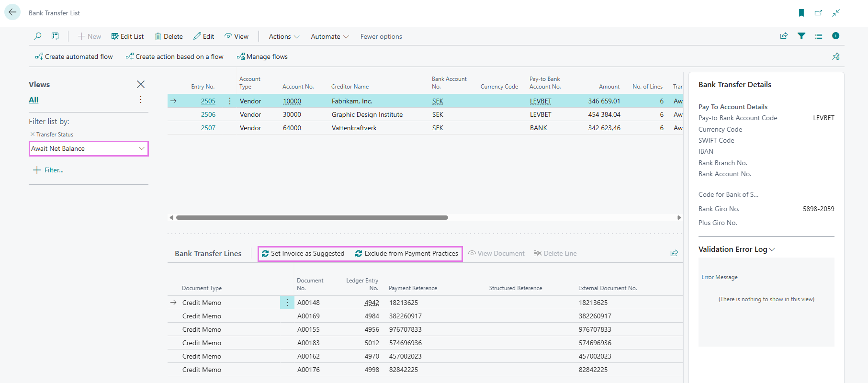The height and width of the screenshot is (383, 868).
Task: Click Manage flows
Action: pyautogui.click(x=262, y=56)
